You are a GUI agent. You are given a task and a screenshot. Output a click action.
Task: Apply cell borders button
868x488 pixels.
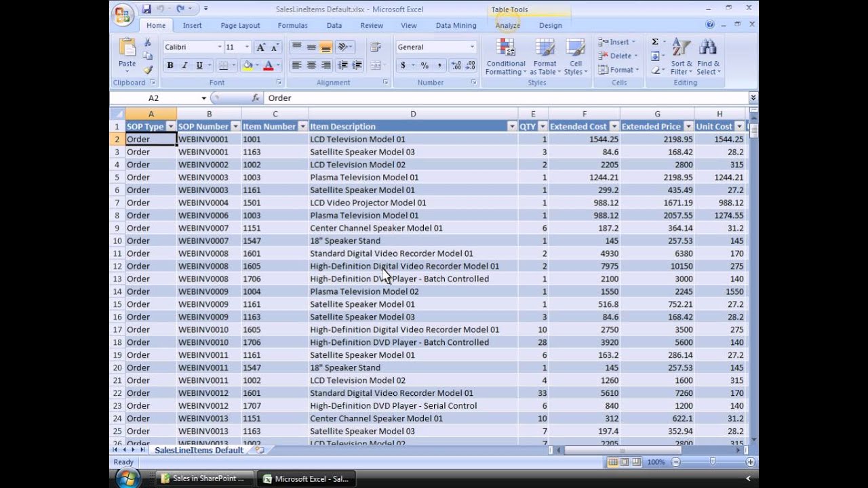click(223, 66)
